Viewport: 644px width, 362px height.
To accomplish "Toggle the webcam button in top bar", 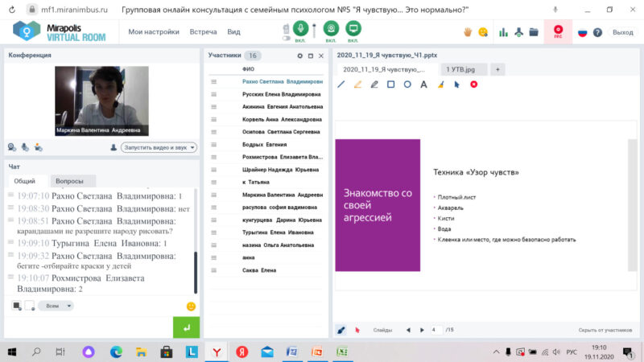I will tap(331, 28).
